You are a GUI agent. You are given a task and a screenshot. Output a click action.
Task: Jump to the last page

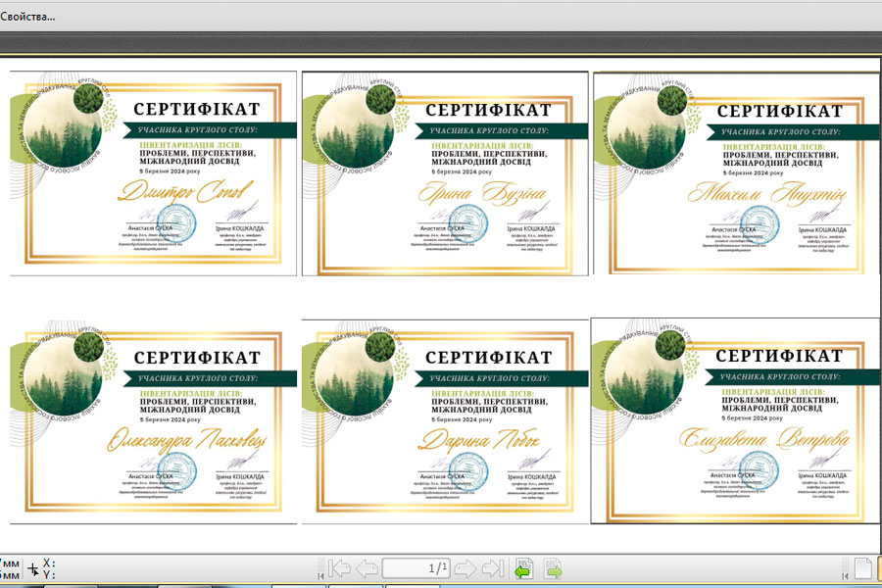pyautogui.click(x=493, y=568)
